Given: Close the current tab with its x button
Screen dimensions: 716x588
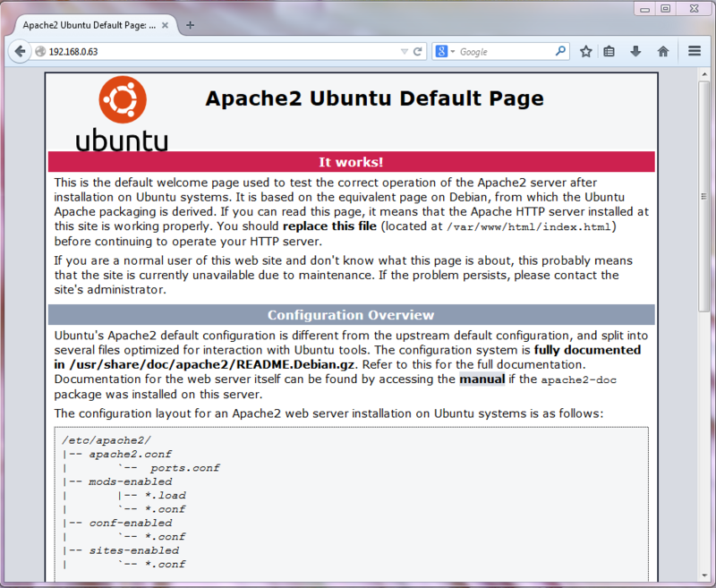Looking at the screenshot, I should [x=164, y=25].
